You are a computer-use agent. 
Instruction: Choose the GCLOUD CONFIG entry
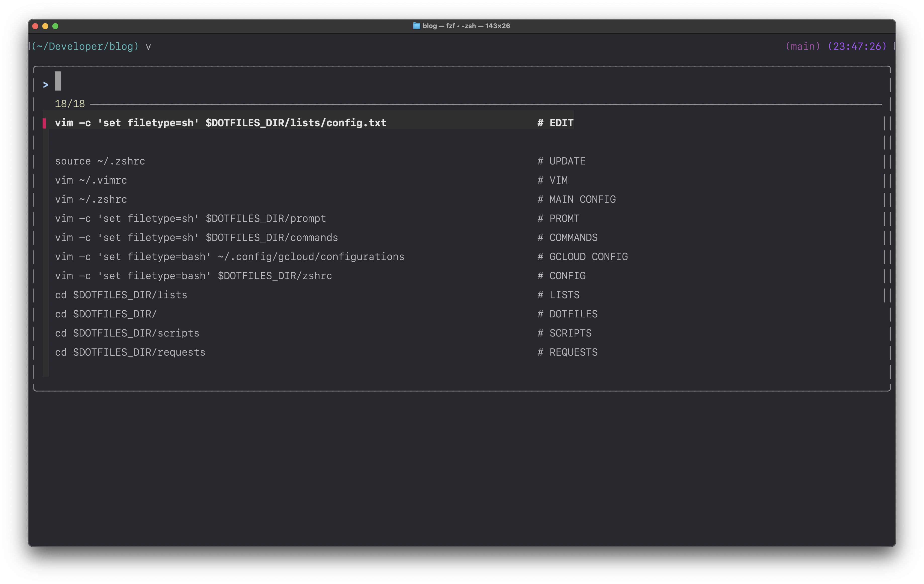pyautogui.click(x=229, y=257)
